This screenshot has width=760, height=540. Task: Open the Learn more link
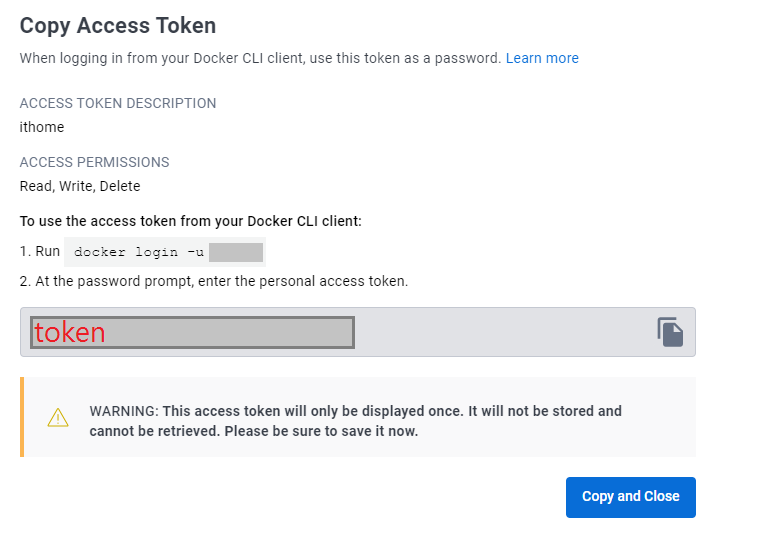542,58
